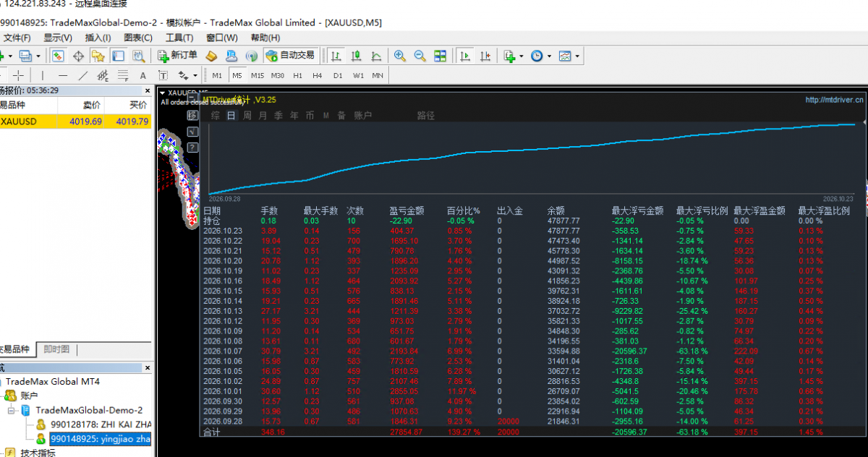Screen dimensions: 868x457
Task: Toggle the 自动交易 auto trading button
Action: (290, 56)
